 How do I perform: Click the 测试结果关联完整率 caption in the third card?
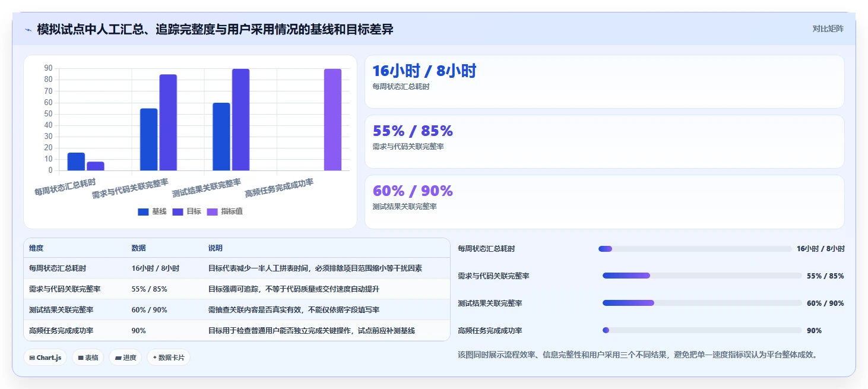pos(404,207)
